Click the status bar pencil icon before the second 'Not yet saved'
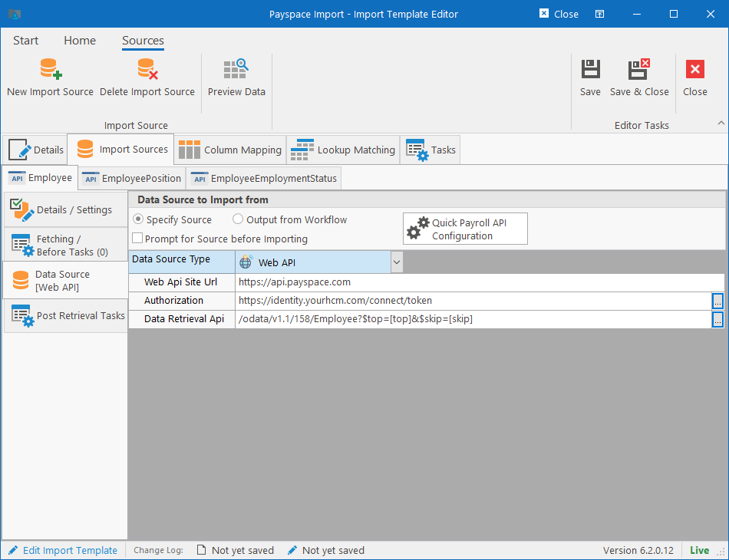The width and height of the screenshot is (729, 560). tap(292, 550)
